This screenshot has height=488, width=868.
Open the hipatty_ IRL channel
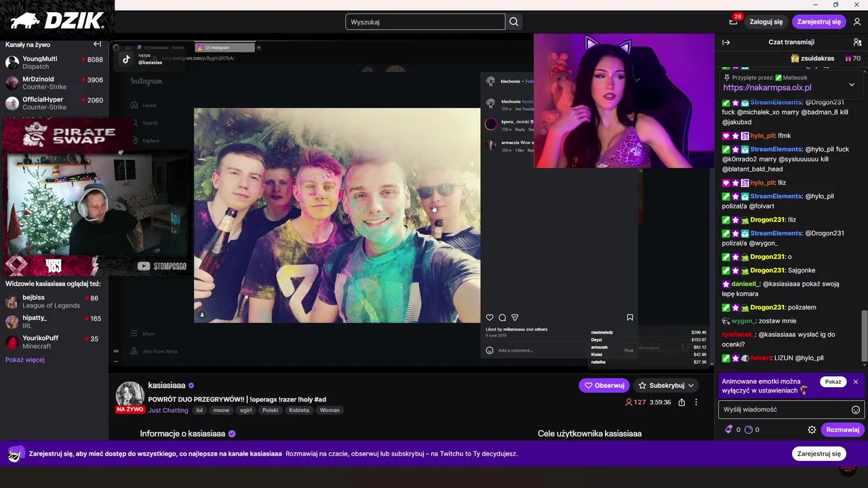click(54, 322)
